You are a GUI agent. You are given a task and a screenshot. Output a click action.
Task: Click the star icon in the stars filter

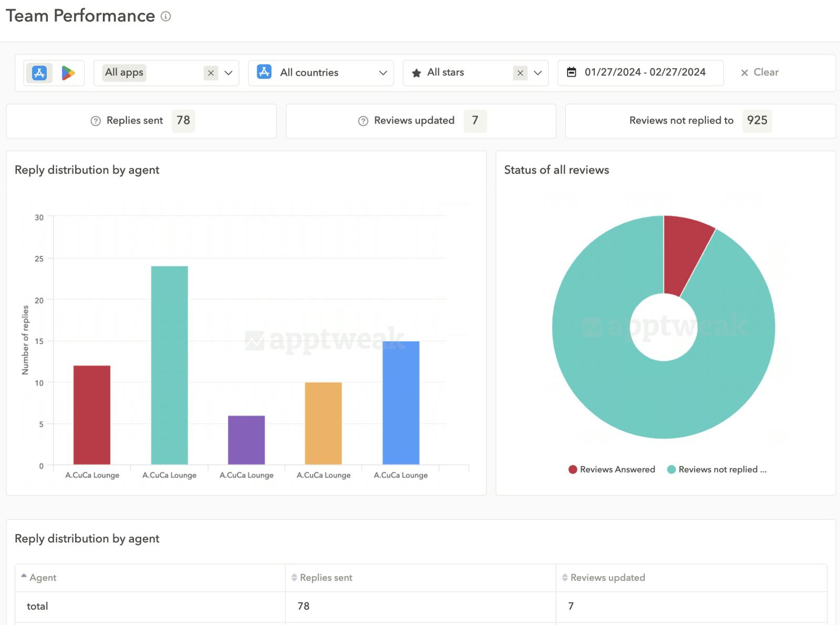416,72
